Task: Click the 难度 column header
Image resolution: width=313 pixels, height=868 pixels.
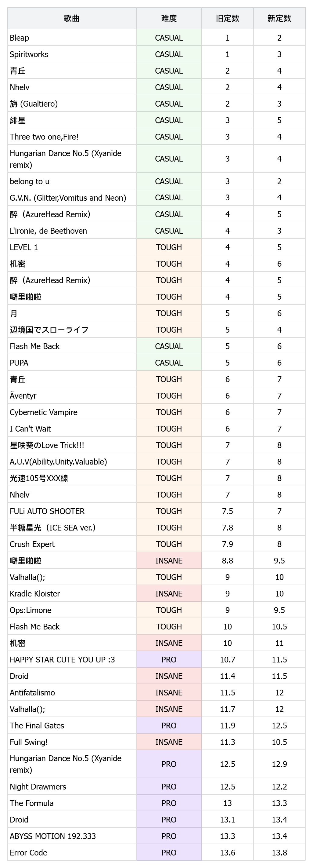Action: click(x=169, y=19)
